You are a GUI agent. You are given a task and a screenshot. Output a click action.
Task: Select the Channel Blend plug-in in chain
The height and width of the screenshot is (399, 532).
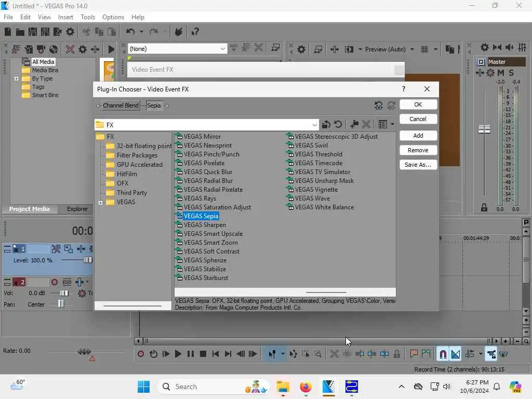click(x=121, y=105)
